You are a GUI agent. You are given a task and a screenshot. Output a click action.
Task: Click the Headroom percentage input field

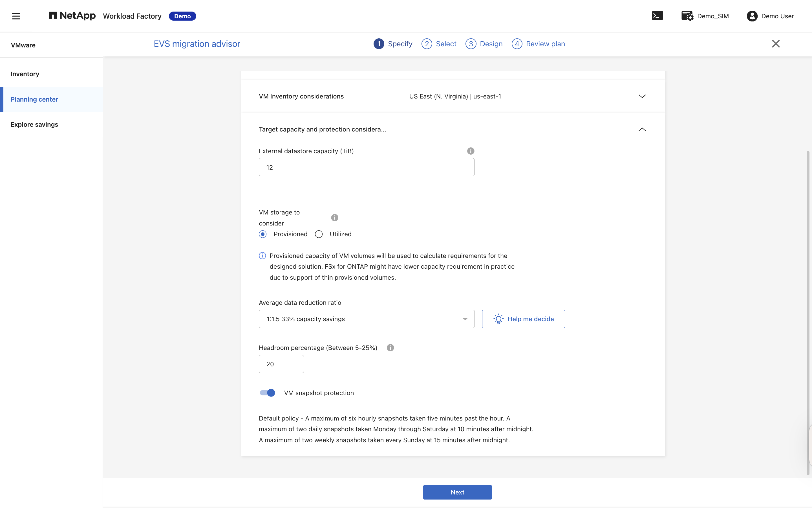pos(281,364)
